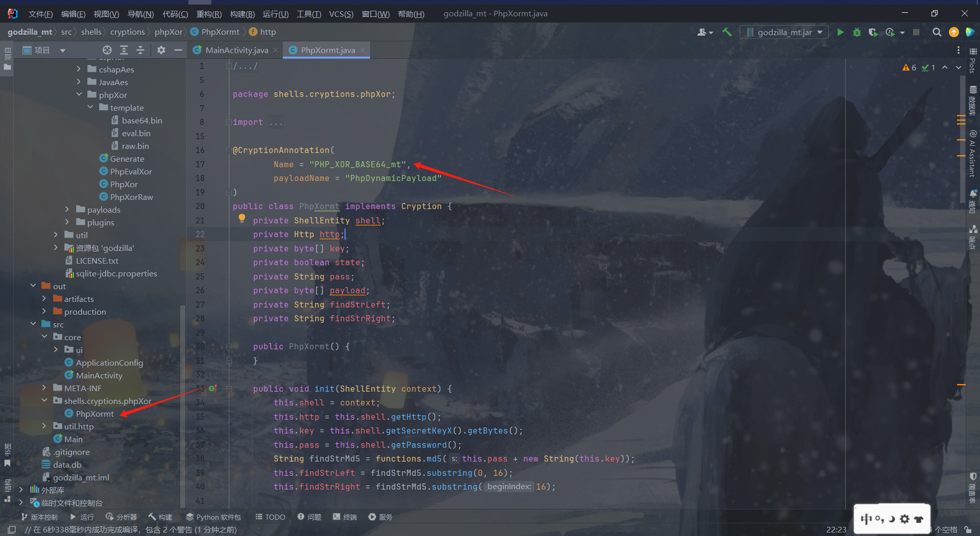Click the stop square button
This screenshot has height=536, width=980.
[x=916, y=32]
